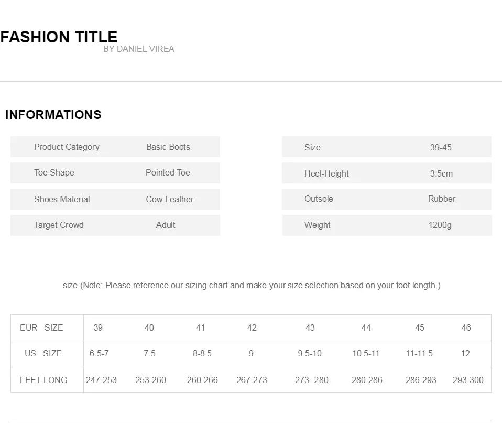This screenshot has width=502, height=448.
Task: Click the sizing chart note text
Action: pyautogui.click(x=252, y=286)
